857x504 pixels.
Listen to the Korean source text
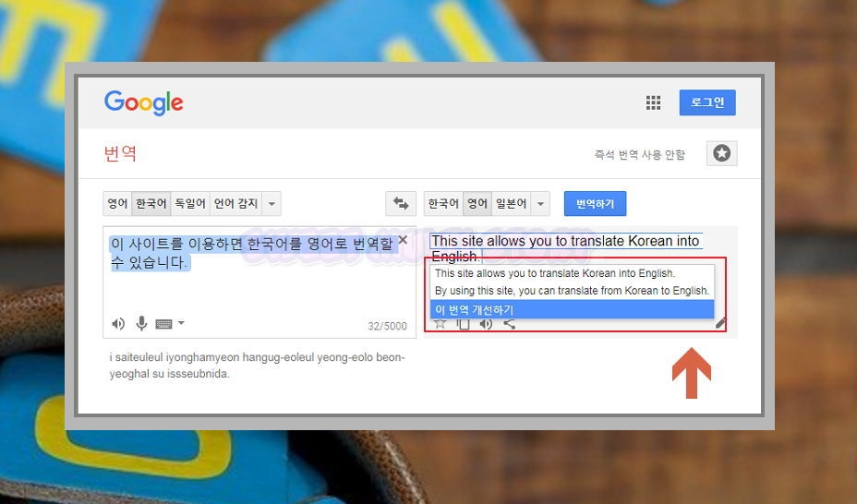point(117,324)
